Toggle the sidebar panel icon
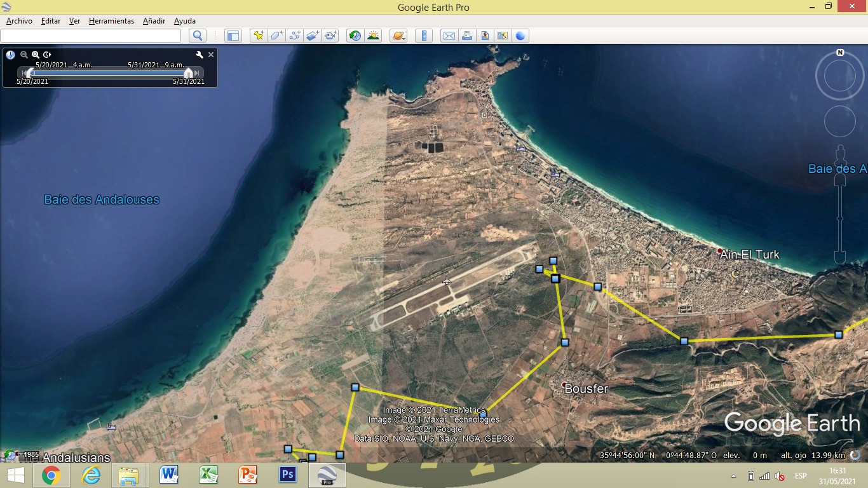868x488 pixels. click(x=233, y=36)
